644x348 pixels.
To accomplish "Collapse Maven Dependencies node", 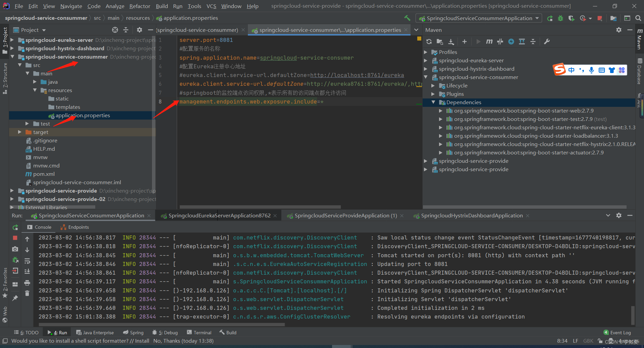I will (x=433, y=102).
